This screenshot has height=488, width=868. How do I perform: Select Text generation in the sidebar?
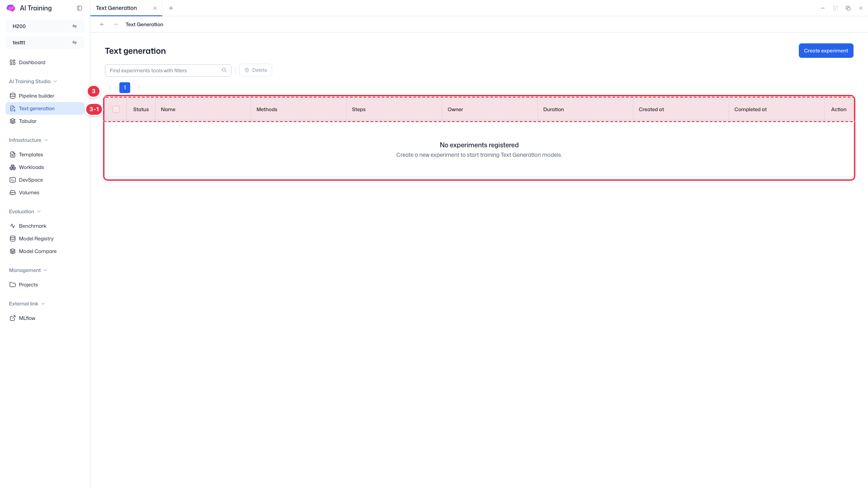(x=45, y=108)
